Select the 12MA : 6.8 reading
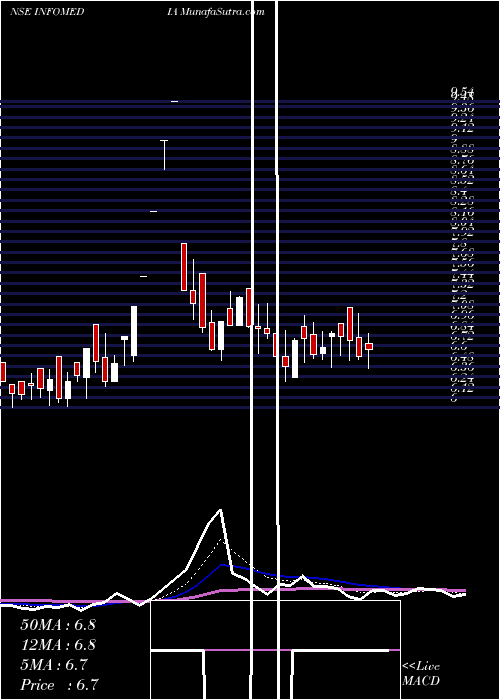This screenshot has height=700, width=500. click(58, 645)
